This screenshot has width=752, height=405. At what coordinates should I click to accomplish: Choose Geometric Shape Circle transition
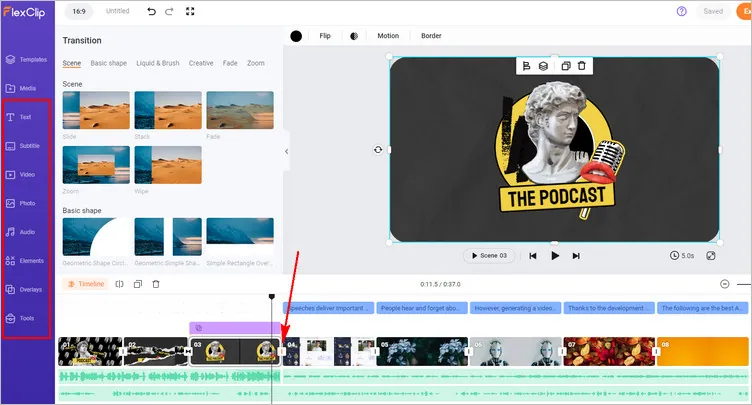coord(96,237)
